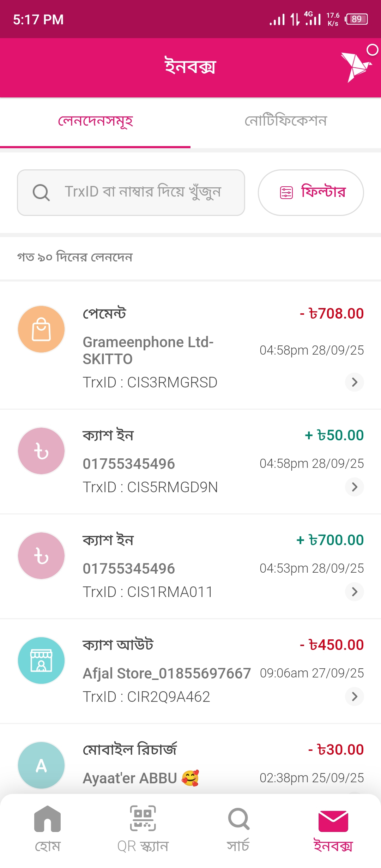
Task: Expand the ৳50.00 Cash In details chevron
Action: tap(355, 487)
